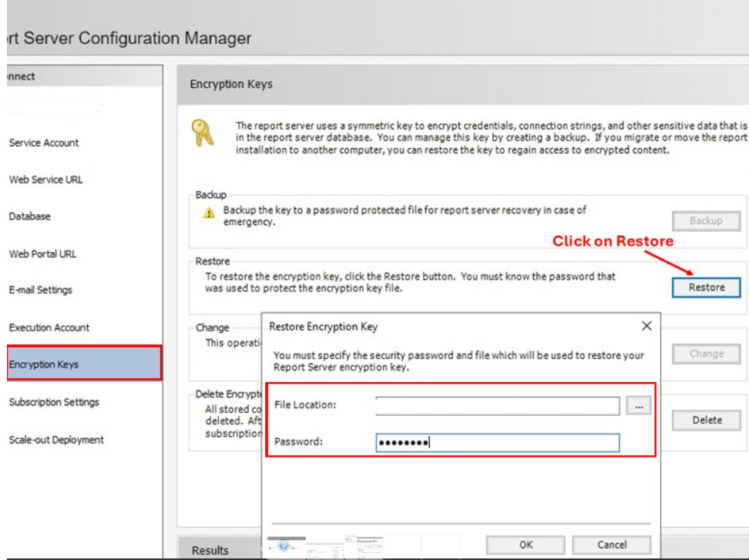Click the Change button
The width and height of the screenshot is (749, 560).
tap(706, 354)
